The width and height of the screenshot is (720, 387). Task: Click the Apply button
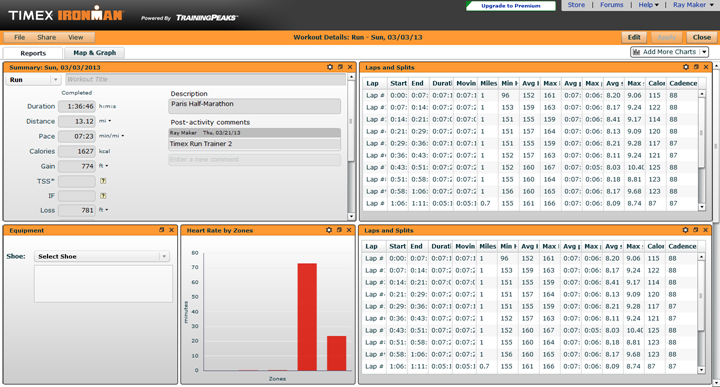667,37
